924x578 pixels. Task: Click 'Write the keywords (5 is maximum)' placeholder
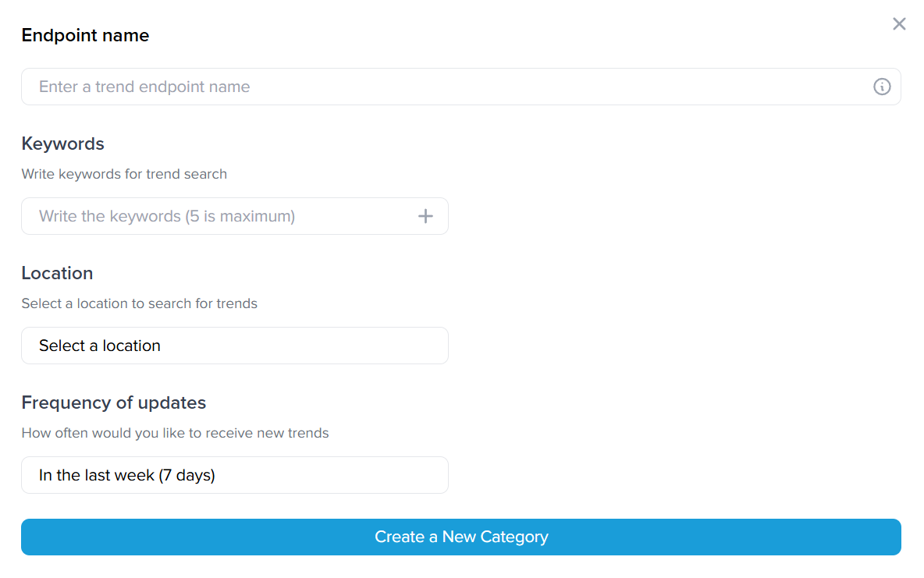click(x=167, y=216)
